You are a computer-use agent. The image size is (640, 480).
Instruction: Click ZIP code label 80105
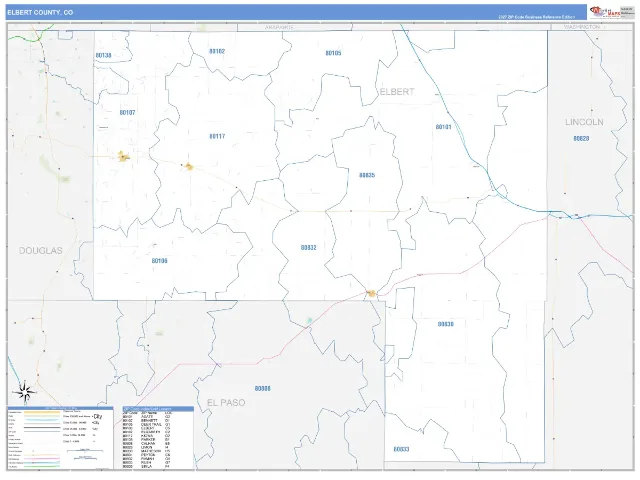pos(333,53)
